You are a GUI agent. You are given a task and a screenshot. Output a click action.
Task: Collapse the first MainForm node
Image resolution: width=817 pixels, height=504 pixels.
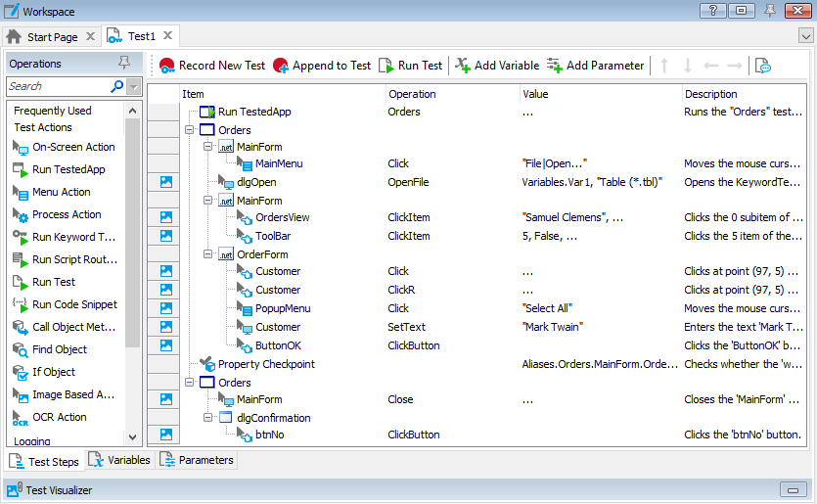tap(207, 147)
